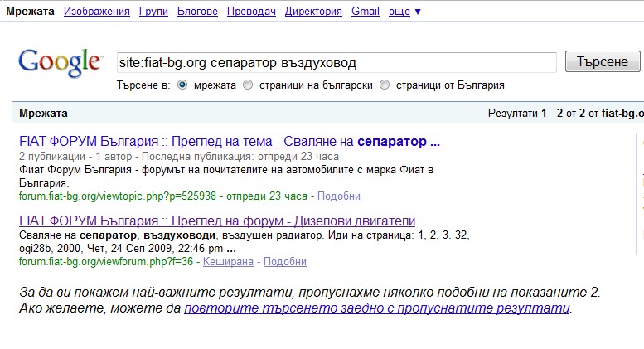The width and height of the screenshot is (644, 349).
Task: Select the 'мрежата' search scope radio button
Action: tap(182, 85)
